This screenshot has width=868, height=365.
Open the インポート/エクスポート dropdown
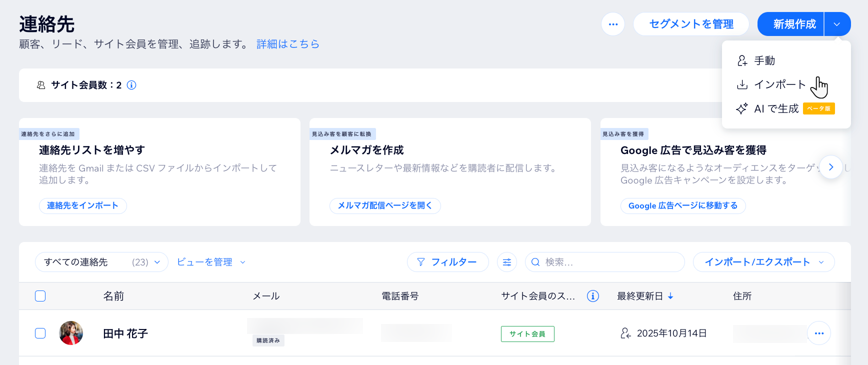[x=764, y=262]
